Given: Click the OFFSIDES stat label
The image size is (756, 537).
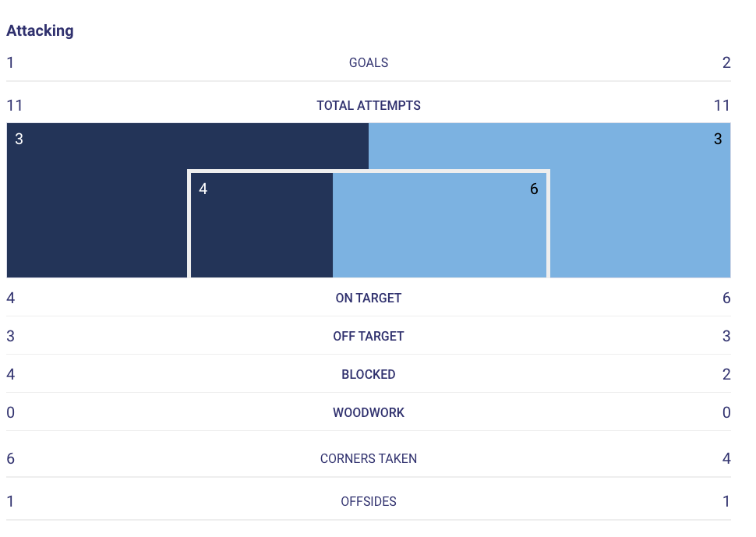Looking at the screenshot, I should [369, 502].
